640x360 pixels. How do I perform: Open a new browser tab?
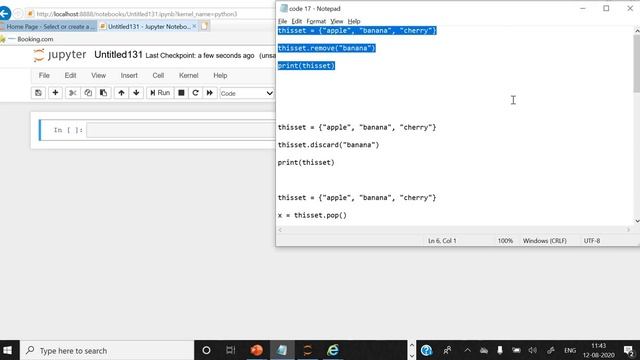point(204,26)
